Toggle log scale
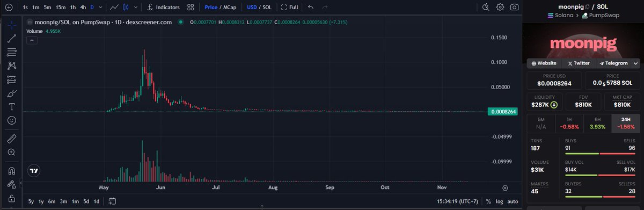The width and height of the screenshot is (644, 210). coord(499,202)
